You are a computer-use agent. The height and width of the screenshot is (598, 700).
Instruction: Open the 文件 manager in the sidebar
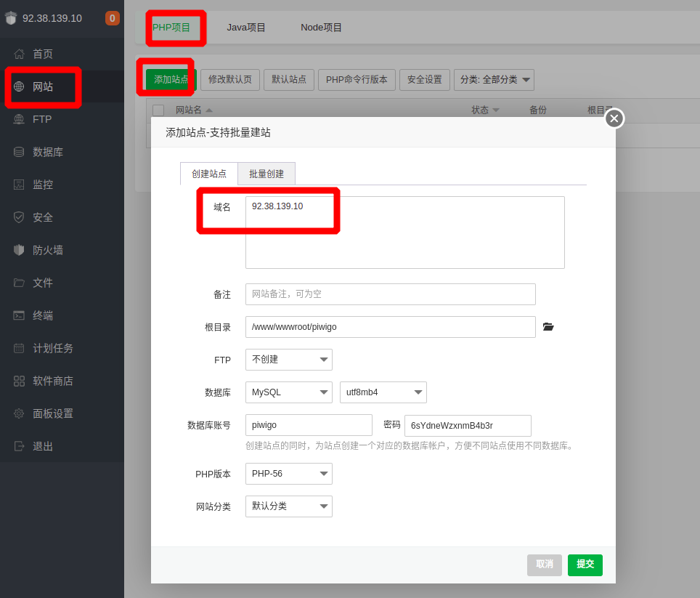(x=43, y=283)
